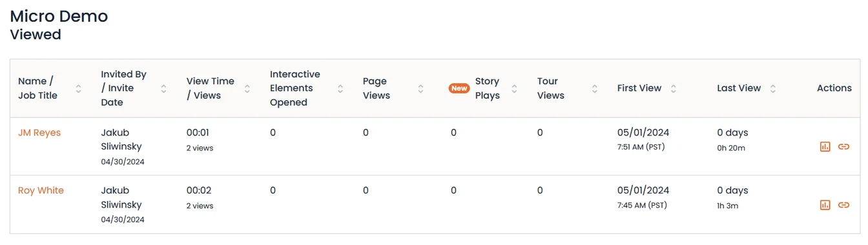
Task: Copy link icon in JM Reyes row
Action: (843, 147)
